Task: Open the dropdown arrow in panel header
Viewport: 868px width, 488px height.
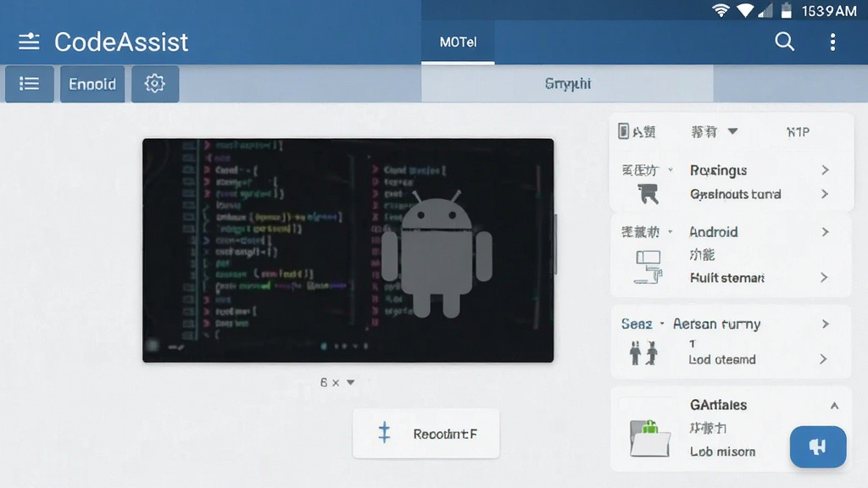Action: 733,131
